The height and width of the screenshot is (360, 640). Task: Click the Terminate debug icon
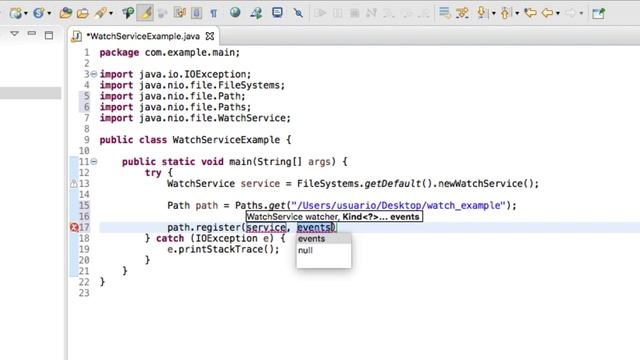[x=354, y=13]
